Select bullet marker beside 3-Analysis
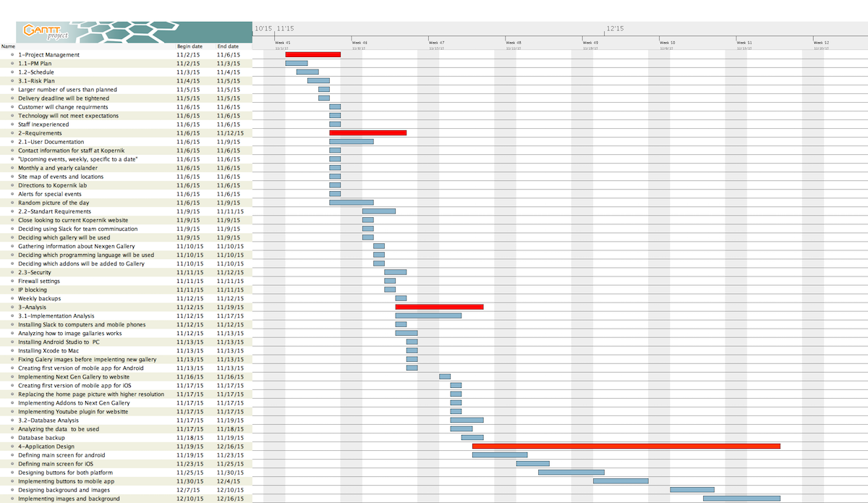Viewport: 868px width, 503px height. click(x=12, y=307)
